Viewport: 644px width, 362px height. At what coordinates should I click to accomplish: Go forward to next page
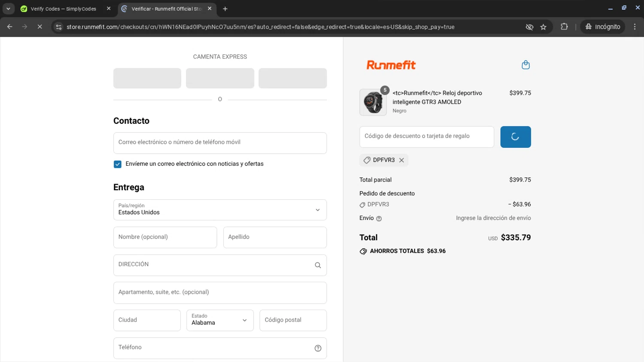[x=24, y=27]
